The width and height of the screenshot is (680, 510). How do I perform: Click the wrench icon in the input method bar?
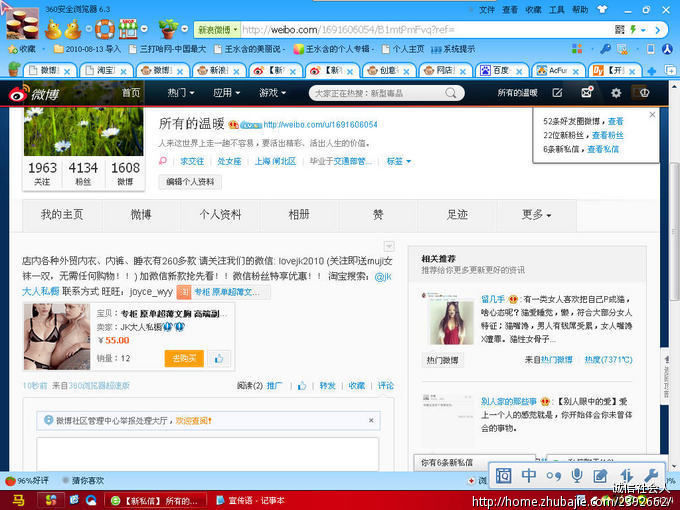[651, 475]
